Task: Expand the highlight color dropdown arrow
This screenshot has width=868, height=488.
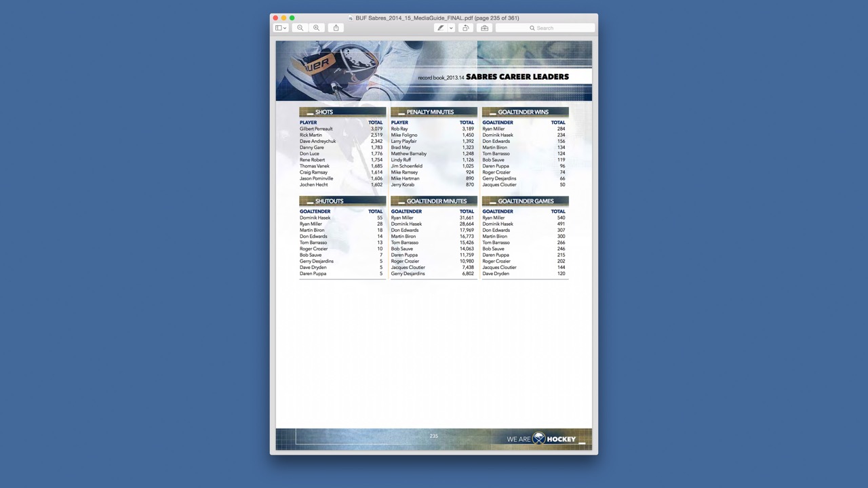Action: point(451,28)
